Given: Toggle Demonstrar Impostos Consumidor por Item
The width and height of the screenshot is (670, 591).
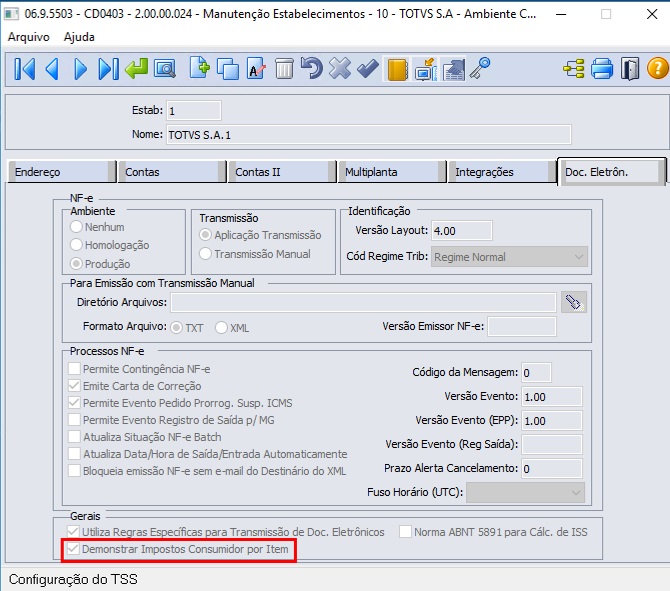Looking at the screenshot, I should [x=73, y=549].
